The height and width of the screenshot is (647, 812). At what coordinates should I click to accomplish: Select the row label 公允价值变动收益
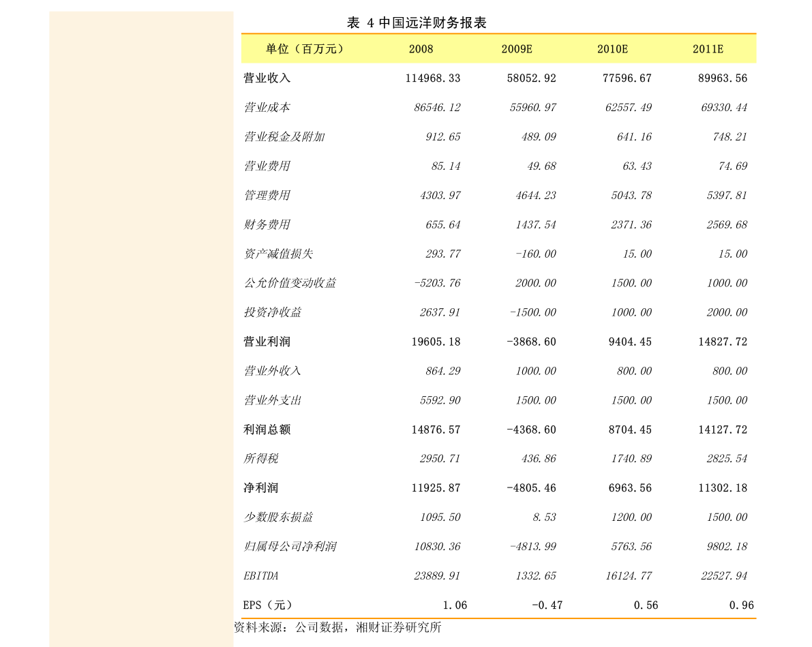click(290, 284)
